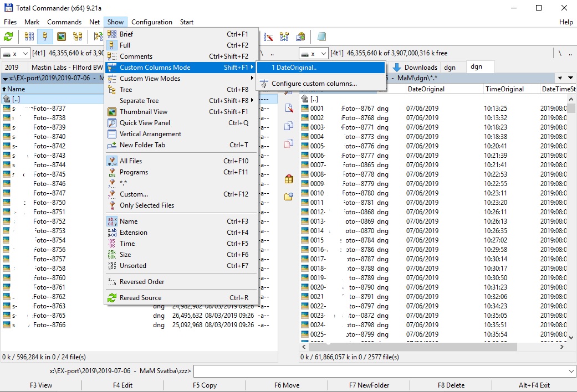Open command line history dropdown arrow
577x392 pixels.
pyautogui.click(x=571, y=371)
